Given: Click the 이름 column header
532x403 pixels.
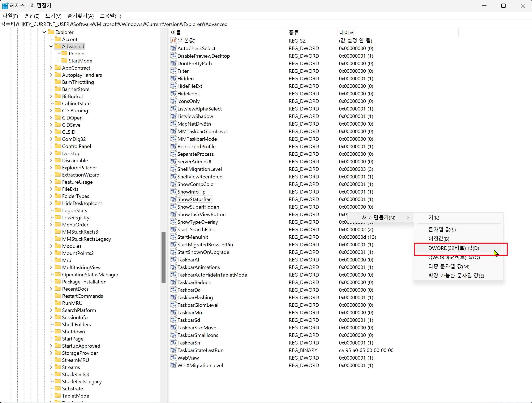Looking at the screenshot, I should (176, 32).
